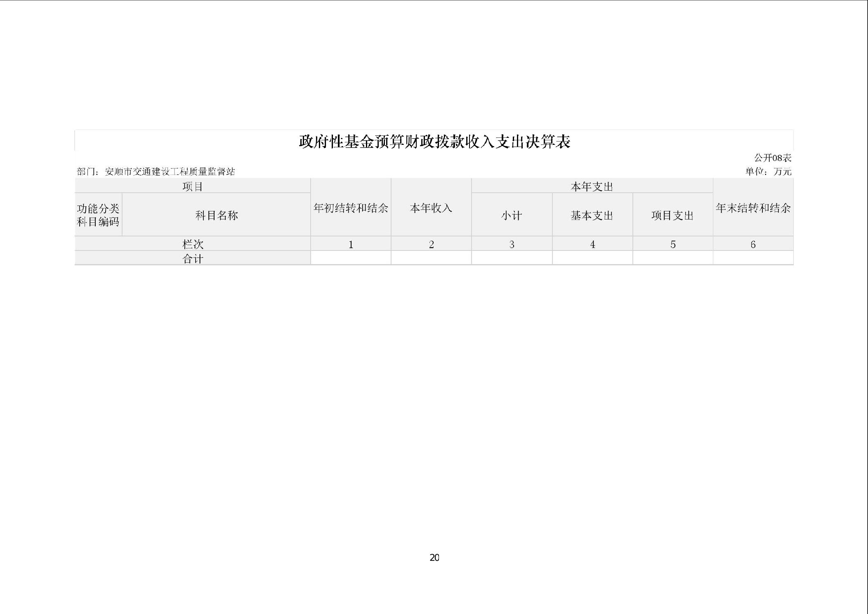Select the 项目支出 subheader

click(x=672, y=215)
